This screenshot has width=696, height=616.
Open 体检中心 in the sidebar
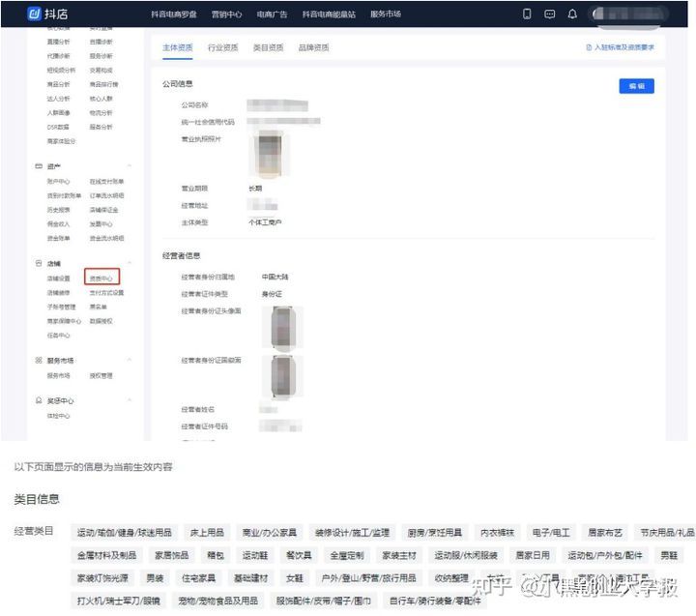point(59,416)
